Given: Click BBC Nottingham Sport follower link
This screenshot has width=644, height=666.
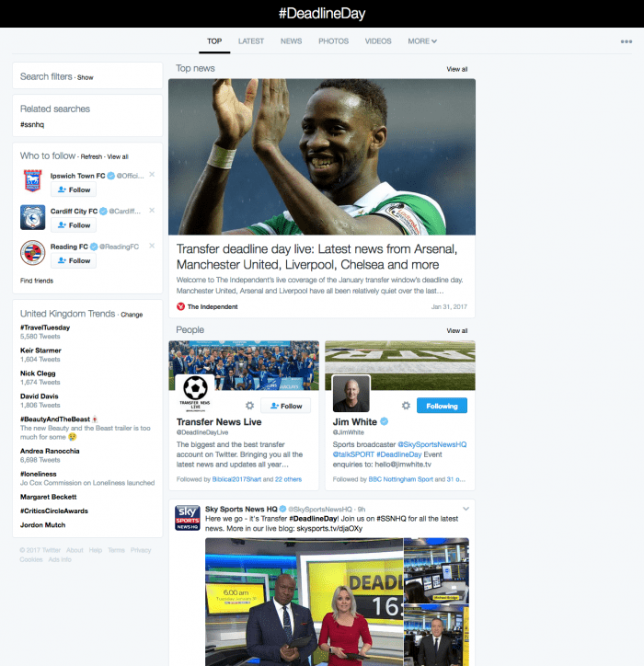Looking at the screenshot, I should pyautogui.click(x=400, y=479).
